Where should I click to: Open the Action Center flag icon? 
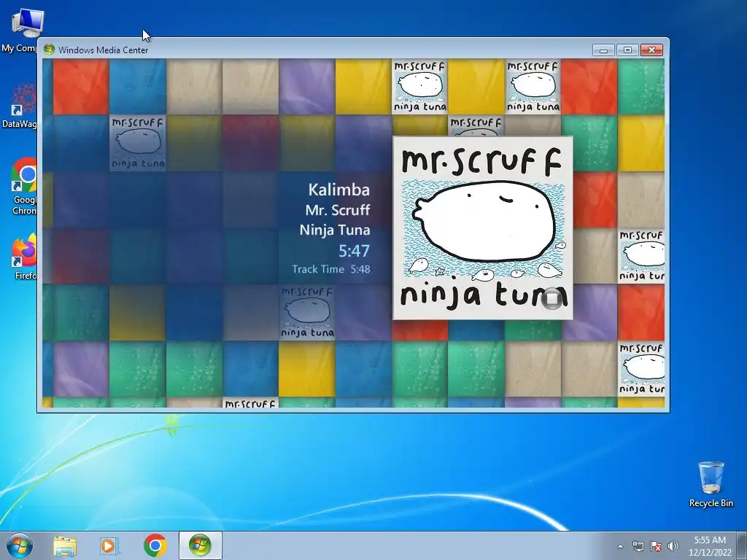click(x=656, y=546)
